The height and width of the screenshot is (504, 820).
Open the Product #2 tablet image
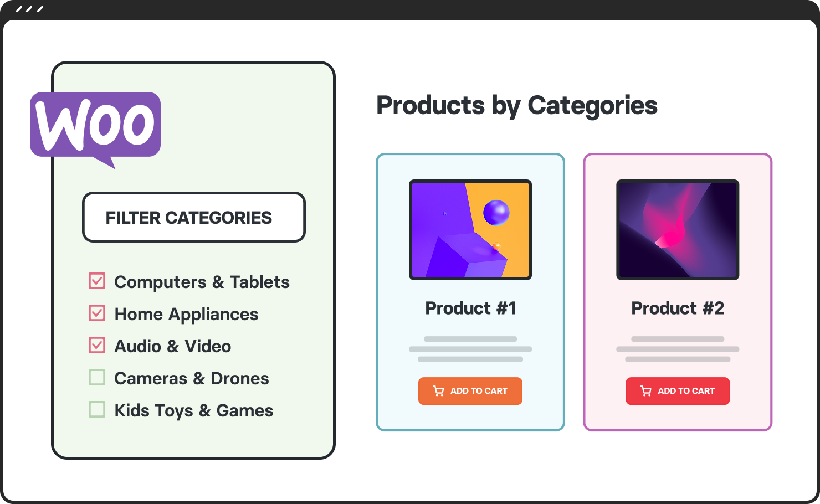[x=677, y=229]
